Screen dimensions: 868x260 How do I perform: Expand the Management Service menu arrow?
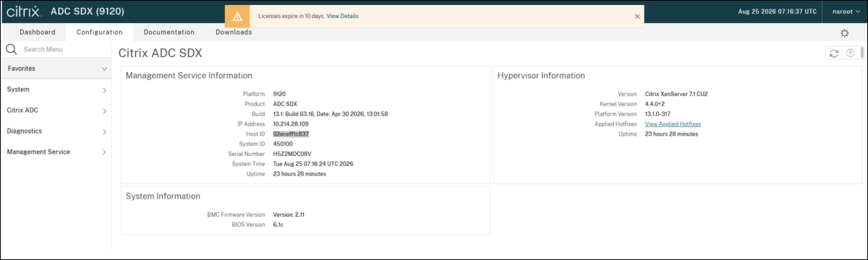[x=104, y=152]
